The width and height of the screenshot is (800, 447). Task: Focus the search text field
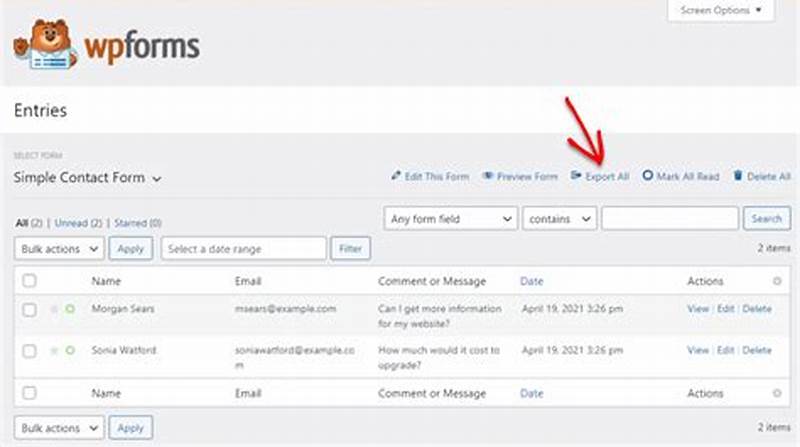tap(670, 218)
